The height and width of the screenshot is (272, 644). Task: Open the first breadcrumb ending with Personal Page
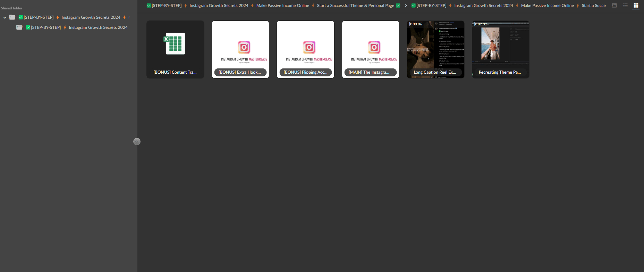point(273,6)
